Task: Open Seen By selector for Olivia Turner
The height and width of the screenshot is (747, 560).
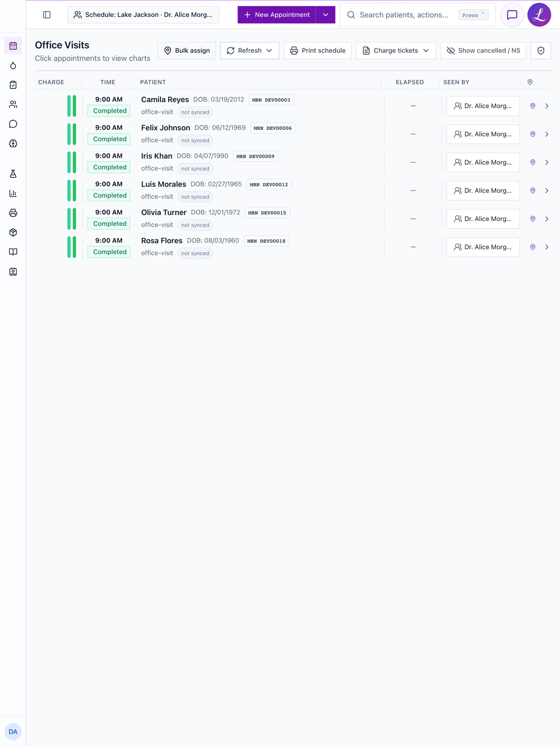Action: click(483, 219)
